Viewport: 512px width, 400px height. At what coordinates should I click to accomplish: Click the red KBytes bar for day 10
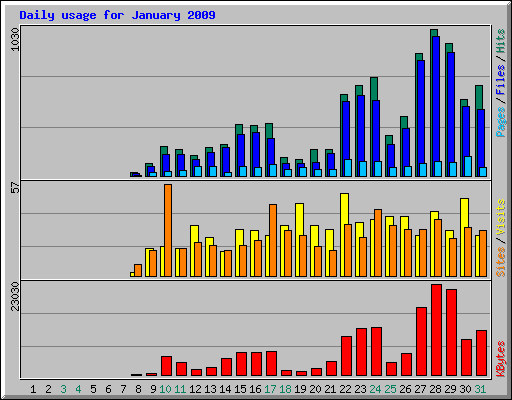pyautogui.click(x=166, y=366)
